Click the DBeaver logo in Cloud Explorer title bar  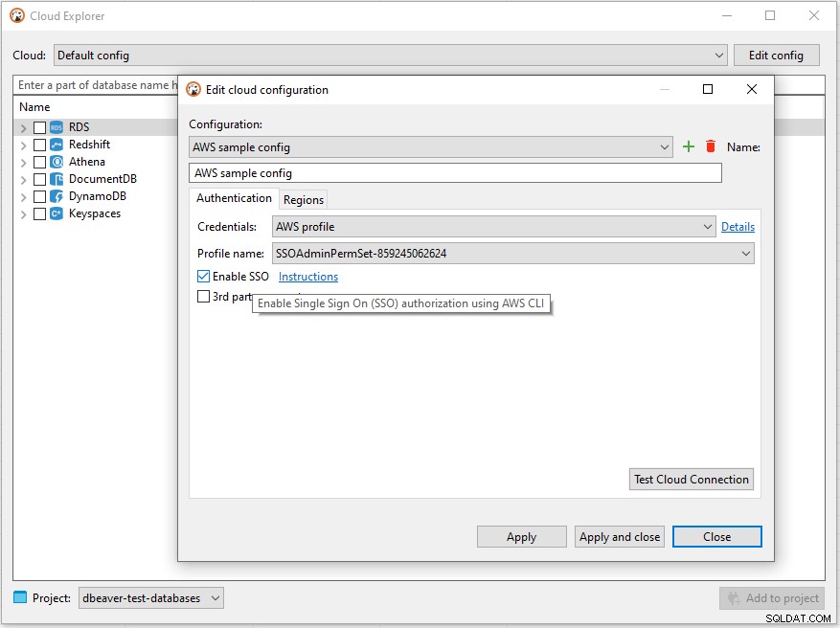17,15
